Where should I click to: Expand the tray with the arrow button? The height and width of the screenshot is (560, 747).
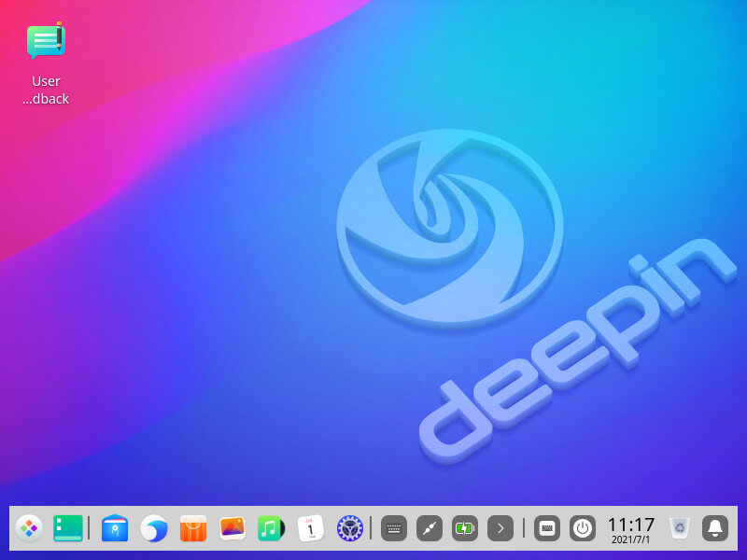point(500,528)
